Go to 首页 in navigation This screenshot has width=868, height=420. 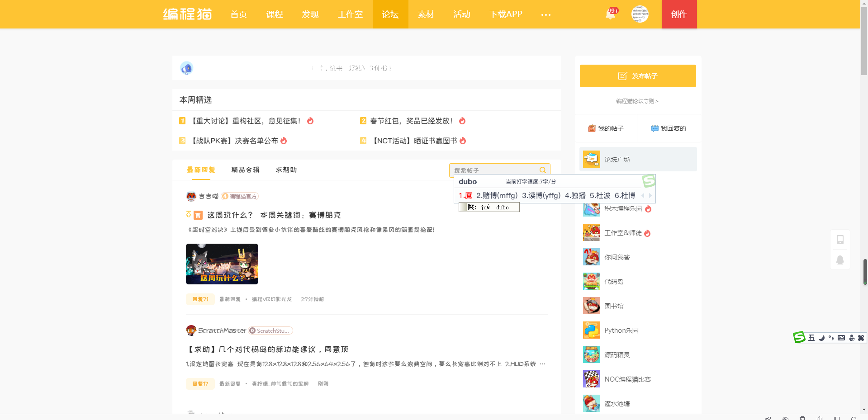(x=239, y=14)
